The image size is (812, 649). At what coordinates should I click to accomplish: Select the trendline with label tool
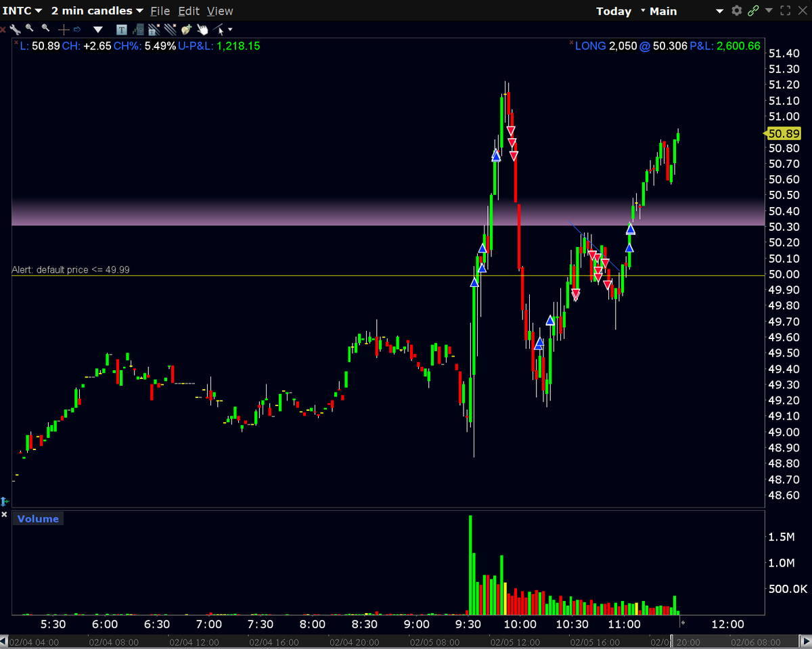(x=154, y=30)
